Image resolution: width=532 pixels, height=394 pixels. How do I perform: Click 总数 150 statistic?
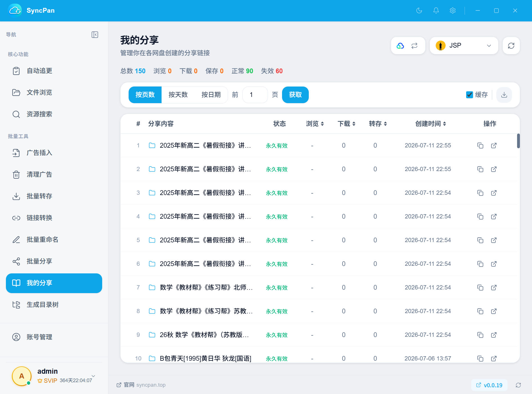(133, 71)
